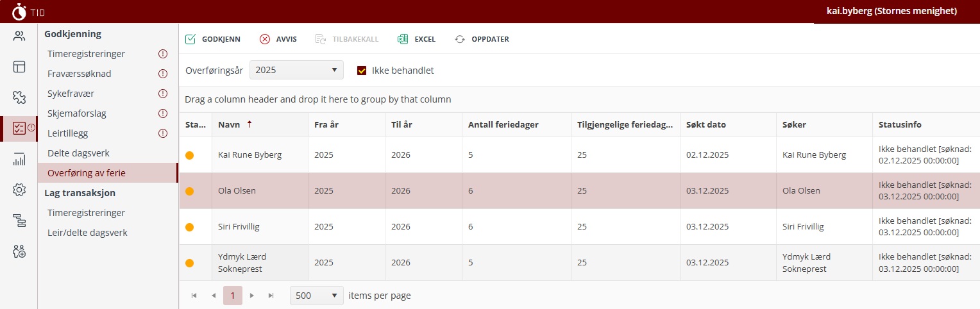Export the list with Excel button
Image resolution: width=980 pixels, height=309 pixels.
point(417,39)
